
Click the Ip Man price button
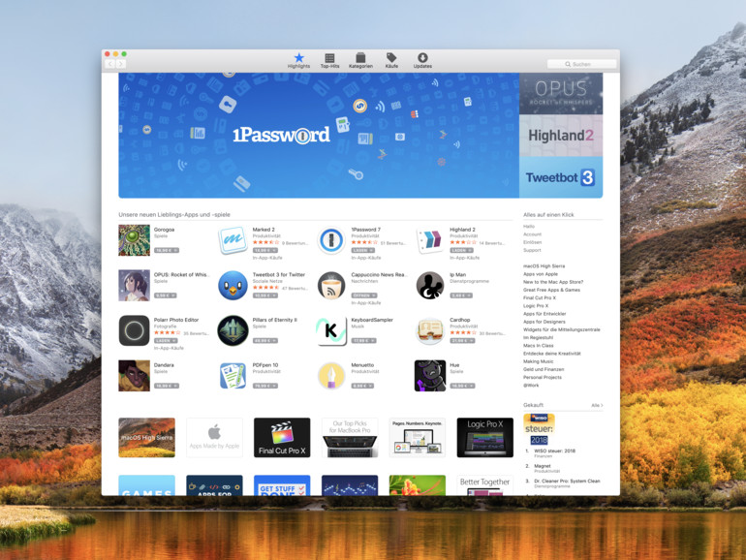pos(461,296)
